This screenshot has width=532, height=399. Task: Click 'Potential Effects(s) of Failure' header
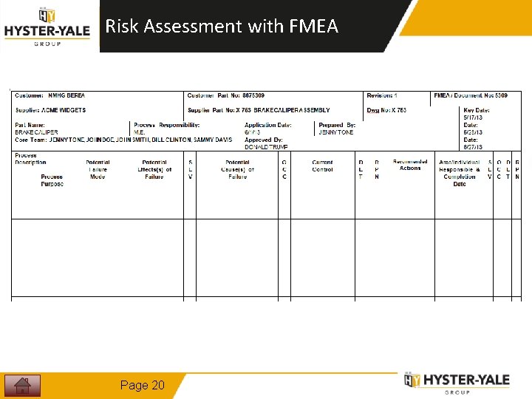[x=154, y=170]
